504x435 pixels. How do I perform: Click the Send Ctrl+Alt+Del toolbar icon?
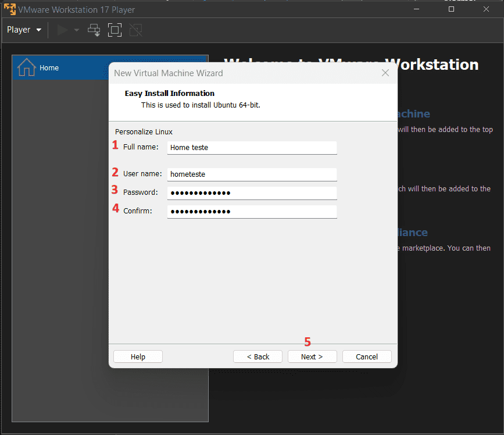tap(94, 30)
